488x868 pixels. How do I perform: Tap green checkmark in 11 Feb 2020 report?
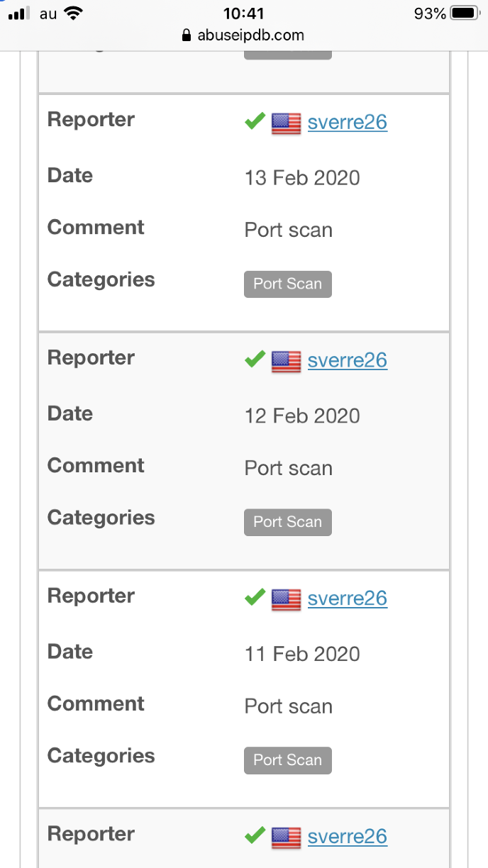255,598
